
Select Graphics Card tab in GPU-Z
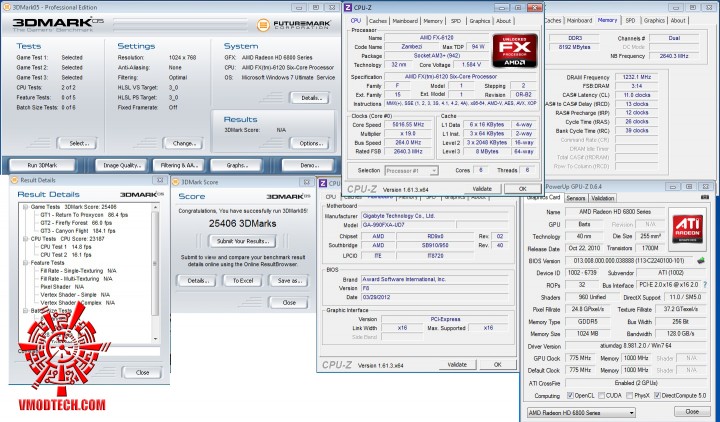(x=544, y=197)
